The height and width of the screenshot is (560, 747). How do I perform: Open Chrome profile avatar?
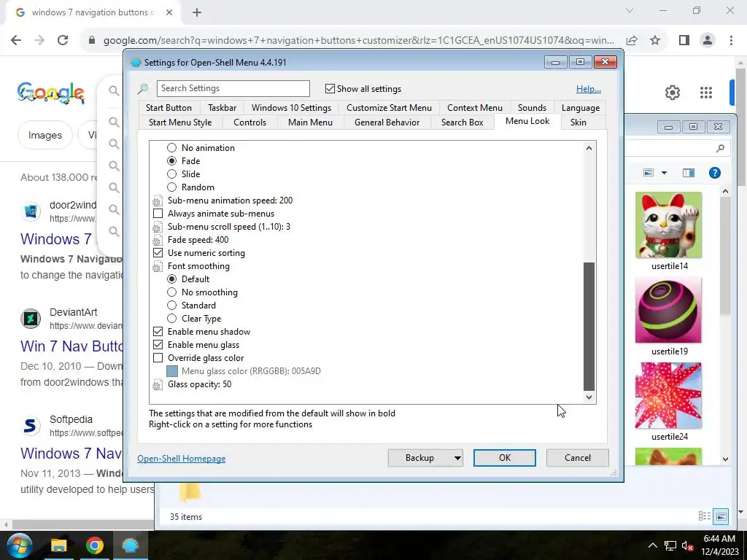tap(708, 40)
